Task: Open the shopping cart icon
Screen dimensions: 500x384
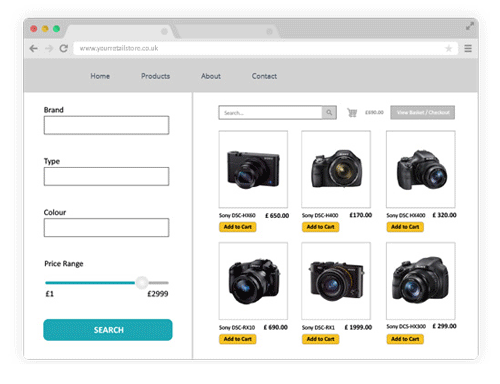Action: point(352,113)
